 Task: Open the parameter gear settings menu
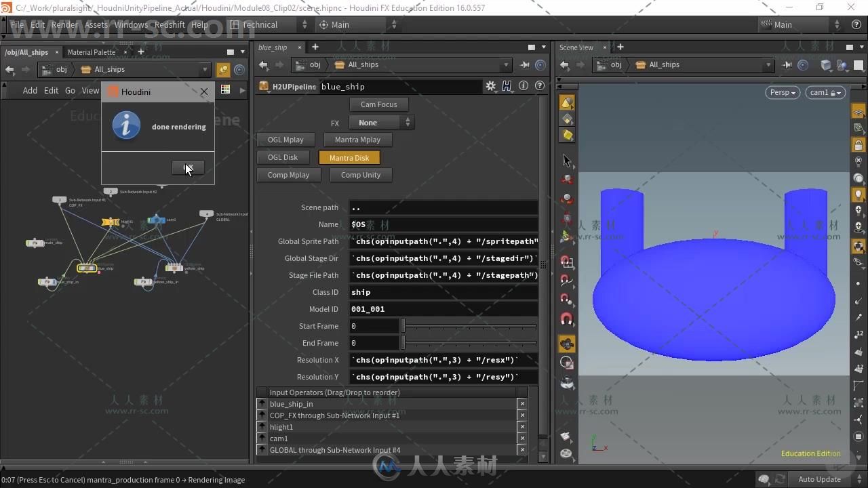coord(490,86)
